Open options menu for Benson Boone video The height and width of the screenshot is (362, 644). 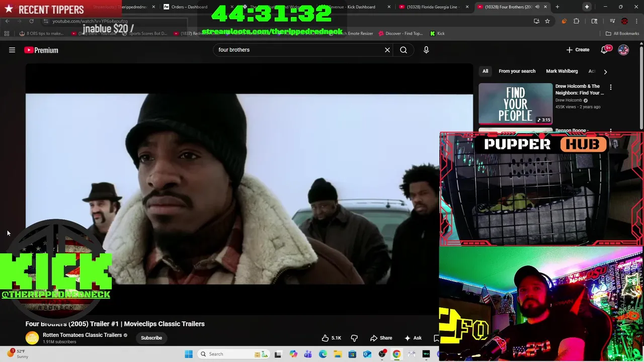point(611,131)
